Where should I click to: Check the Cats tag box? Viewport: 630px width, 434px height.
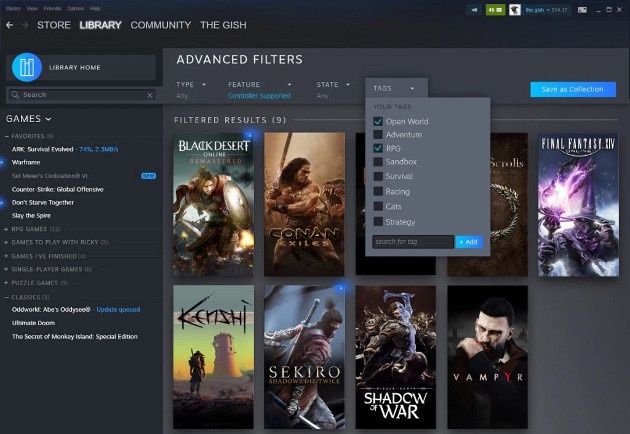(x=378, y=206)
